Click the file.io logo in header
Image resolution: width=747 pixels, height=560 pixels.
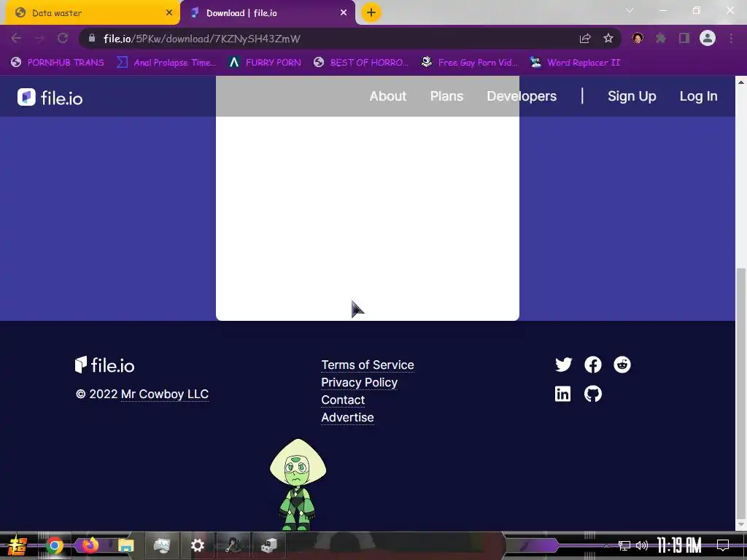coord(50,98)
